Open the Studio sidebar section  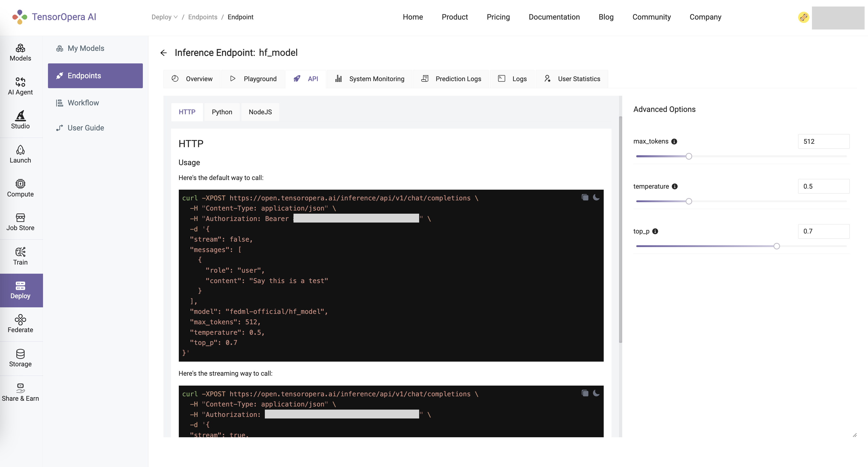point(20,120)
